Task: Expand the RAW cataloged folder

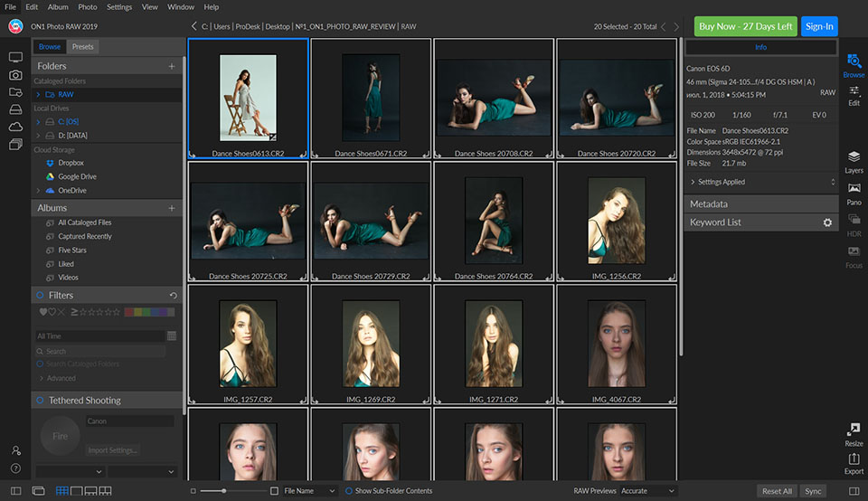Action: 38,95
